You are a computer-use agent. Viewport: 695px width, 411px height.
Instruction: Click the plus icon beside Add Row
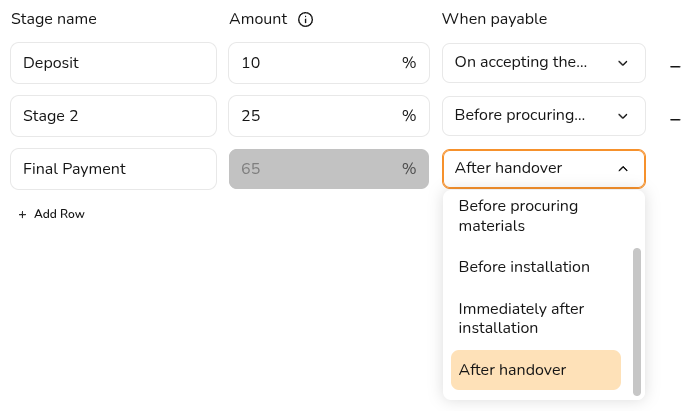point(22,214)
